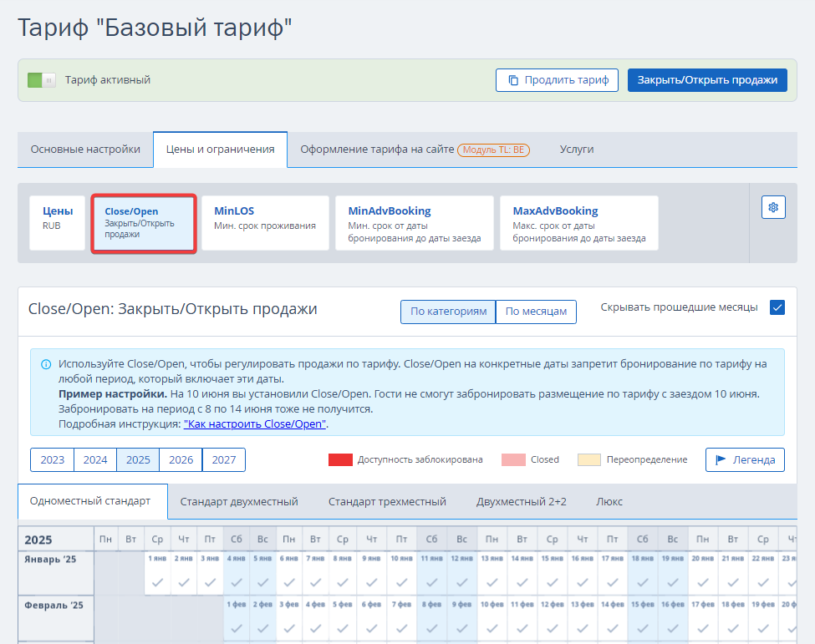Click the red Доступность заблокирована swatch
The height and width of the screenshot is (644, 815).
pyautogui.click(x=340, y=460)
